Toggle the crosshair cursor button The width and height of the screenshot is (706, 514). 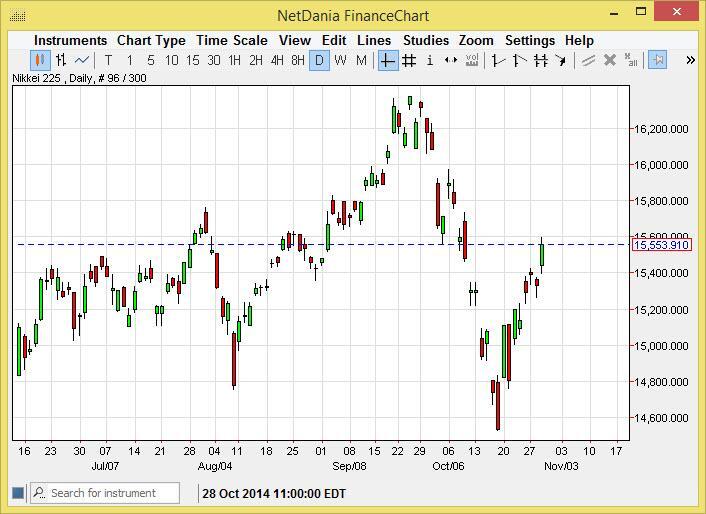tap(388, 60)
